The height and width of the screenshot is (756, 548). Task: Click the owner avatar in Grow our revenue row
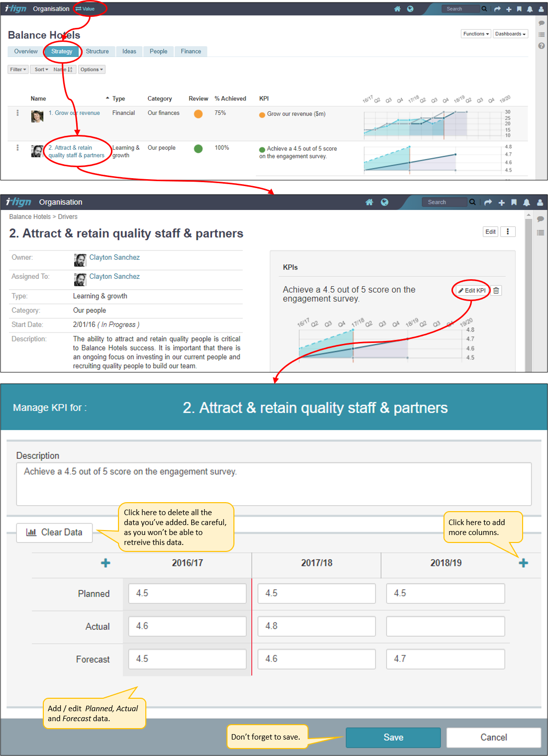click(x=37, y=116)
